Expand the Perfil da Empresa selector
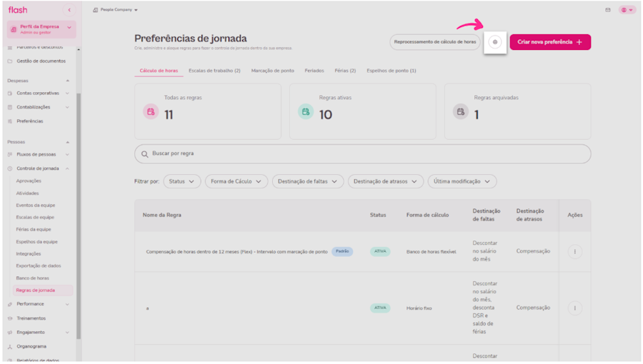Image resolution: width=643 pixels, height=364 pixels. coord(41,29)
